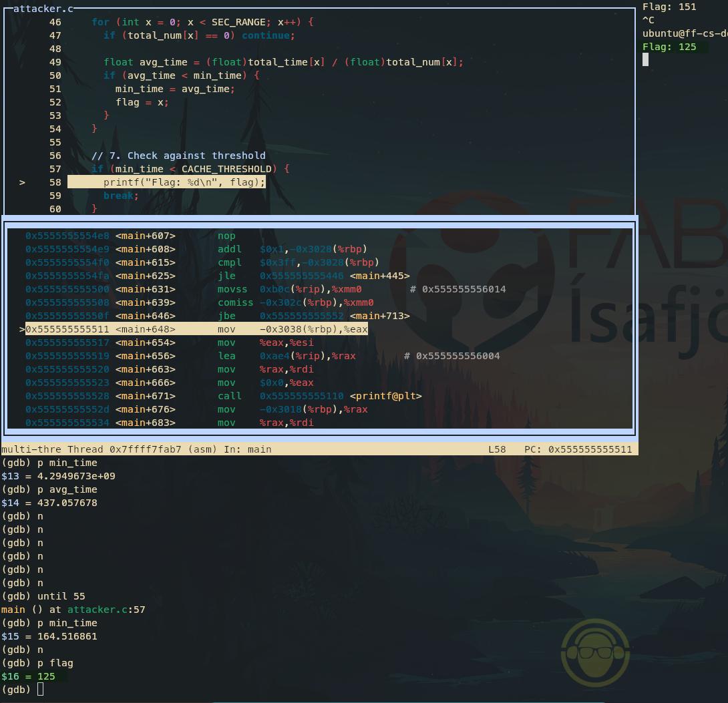Screen dimensions: 728x703
Task: Select the movss instruction at main+631
Action: tap(266, 289)
